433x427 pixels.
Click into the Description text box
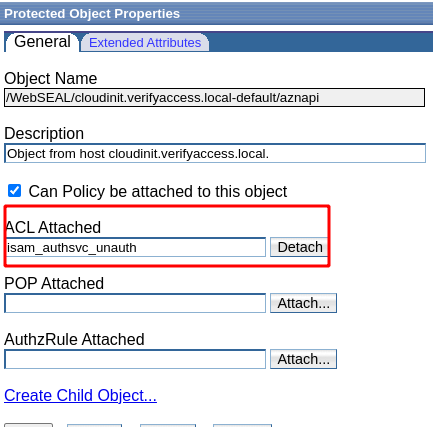215,153
